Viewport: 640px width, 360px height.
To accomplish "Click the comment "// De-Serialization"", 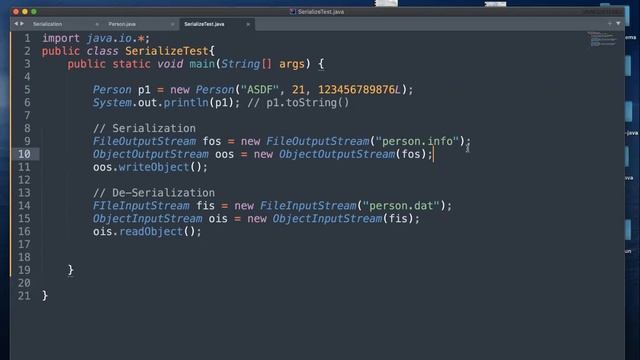I will pyautogui.click(x=153, y=193).
